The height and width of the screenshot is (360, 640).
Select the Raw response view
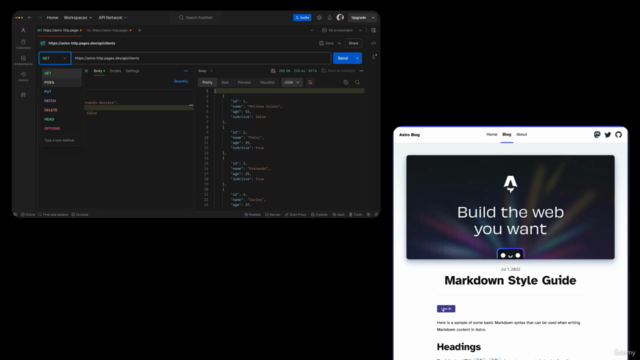(x=225, y=82)
